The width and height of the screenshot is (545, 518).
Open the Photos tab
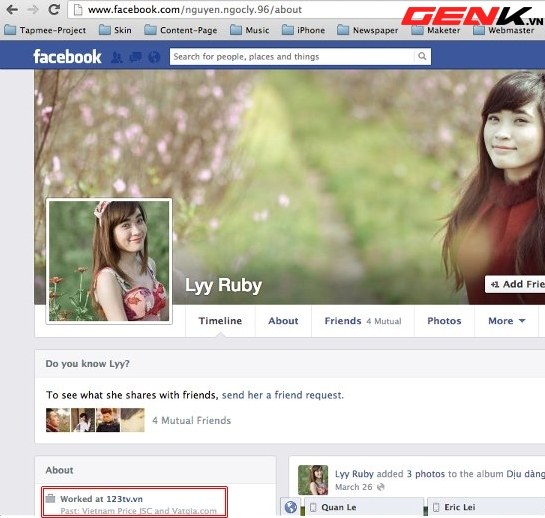pyautogui.click(x=444, y=321)
